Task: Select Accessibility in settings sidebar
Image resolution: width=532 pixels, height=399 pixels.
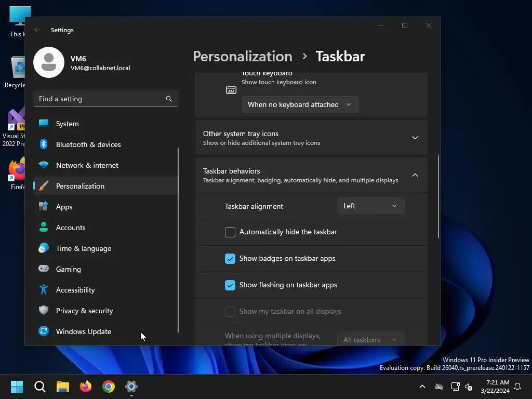Action: pyautogui.click(x=105, y=290)
